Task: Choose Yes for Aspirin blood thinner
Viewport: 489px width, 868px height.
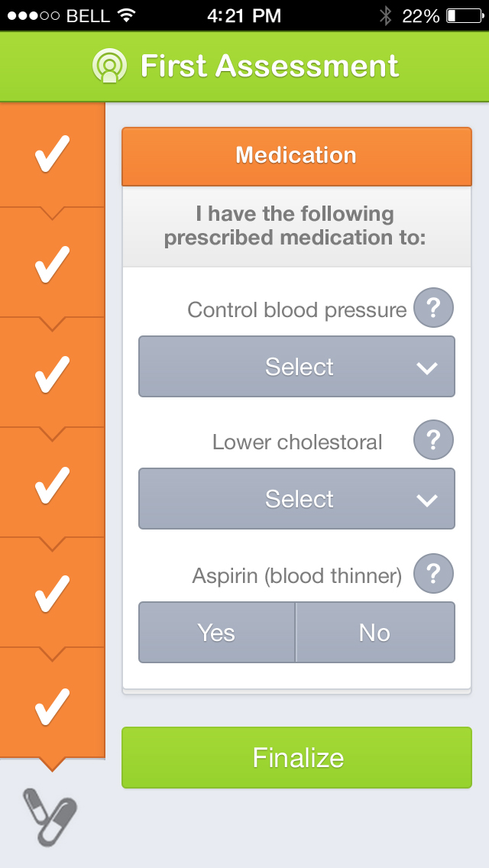Action: [216, 633]
